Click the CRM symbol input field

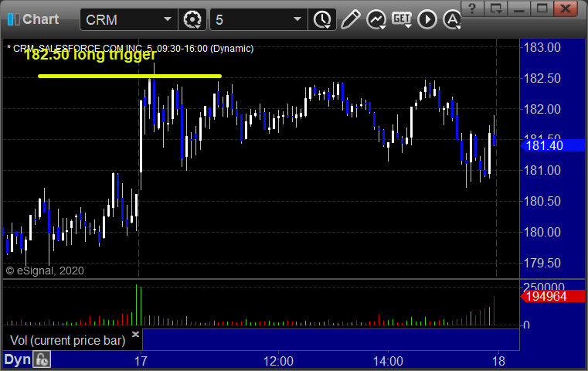[128, 19]
